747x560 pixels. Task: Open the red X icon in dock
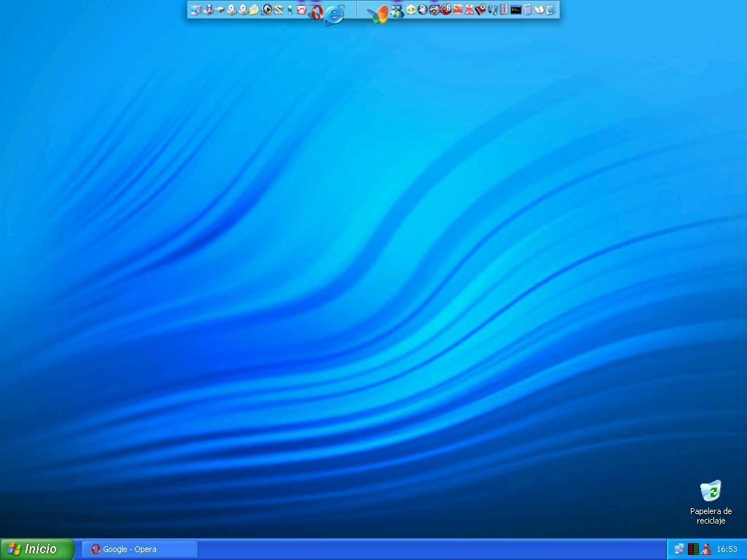[469, 9]
